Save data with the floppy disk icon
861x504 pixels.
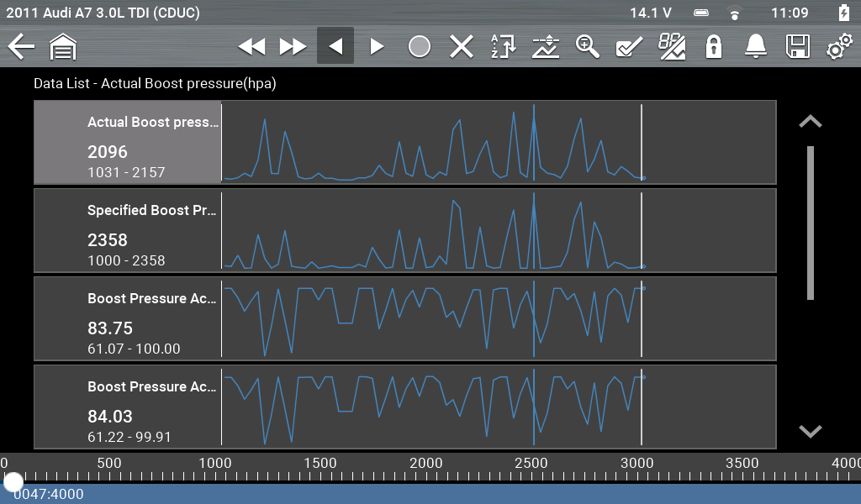(x=797, y=46)
